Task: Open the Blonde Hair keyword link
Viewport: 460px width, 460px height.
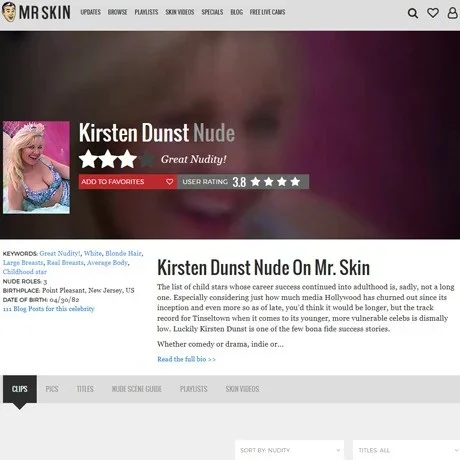Action: (123, 253)
